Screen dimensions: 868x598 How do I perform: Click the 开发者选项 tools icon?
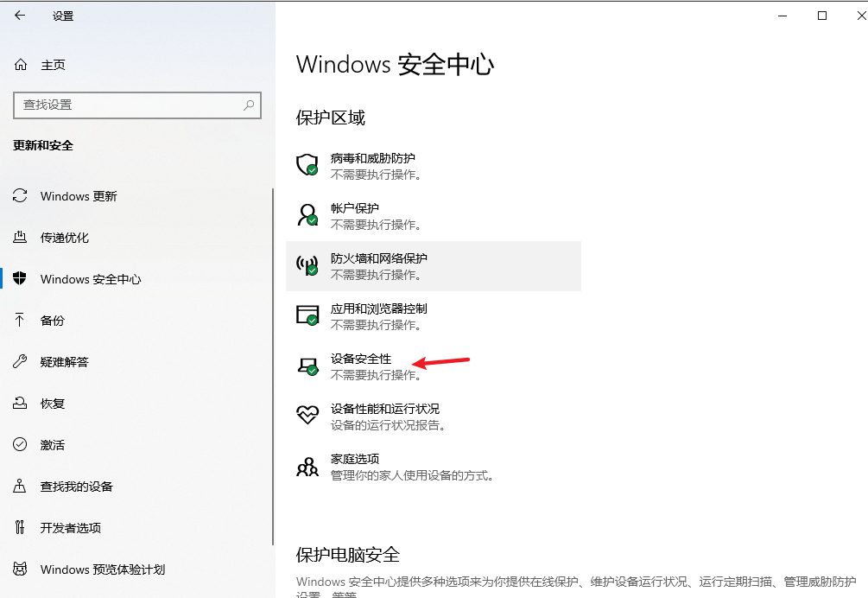(20, 528)
